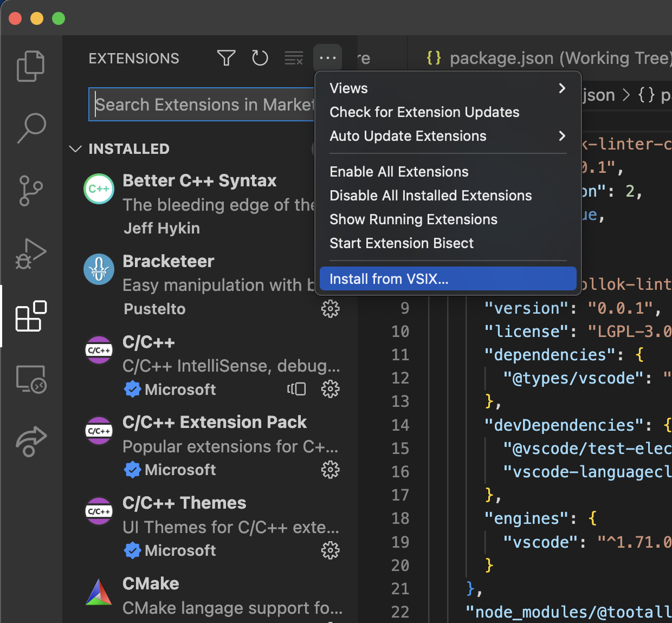Click the C/C++ Themes extension icon
Image resolution: width=672 pixels, height=623 pixels.
coord(99,512)
